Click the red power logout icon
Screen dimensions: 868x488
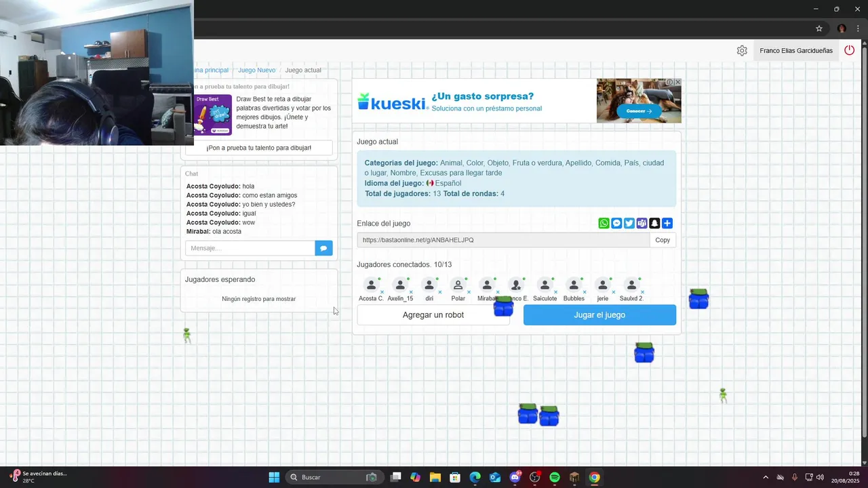point(849,50)
